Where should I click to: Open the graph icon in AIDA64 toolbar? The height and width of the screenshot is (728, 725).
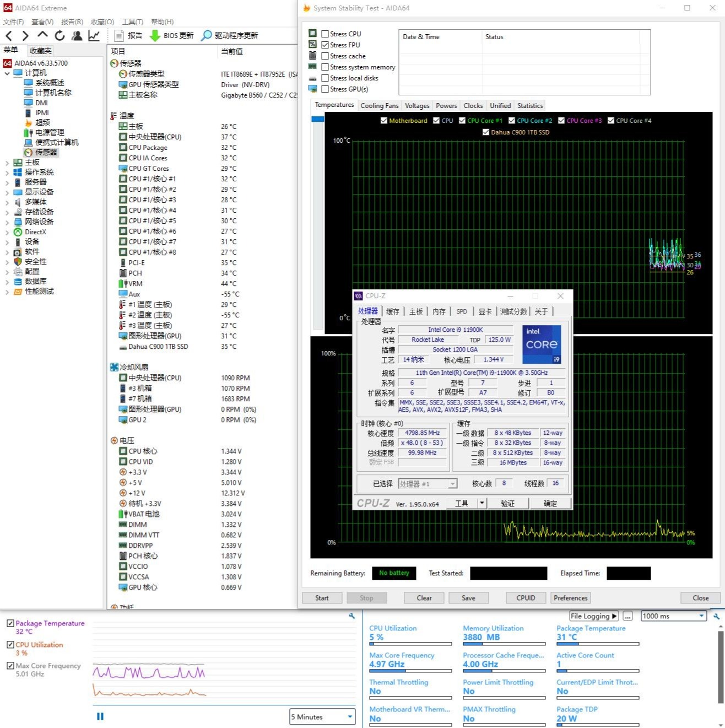94,35
